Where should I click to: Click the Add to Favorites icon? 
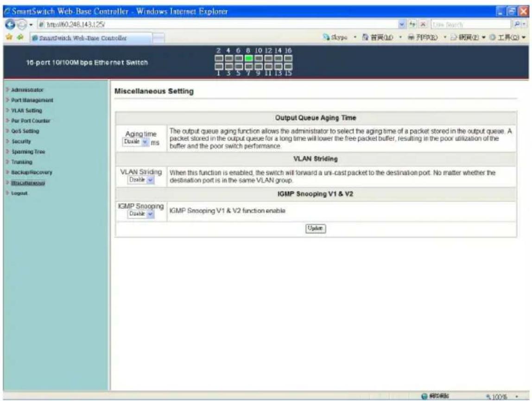pyautogui.click(x=20, y=38)
